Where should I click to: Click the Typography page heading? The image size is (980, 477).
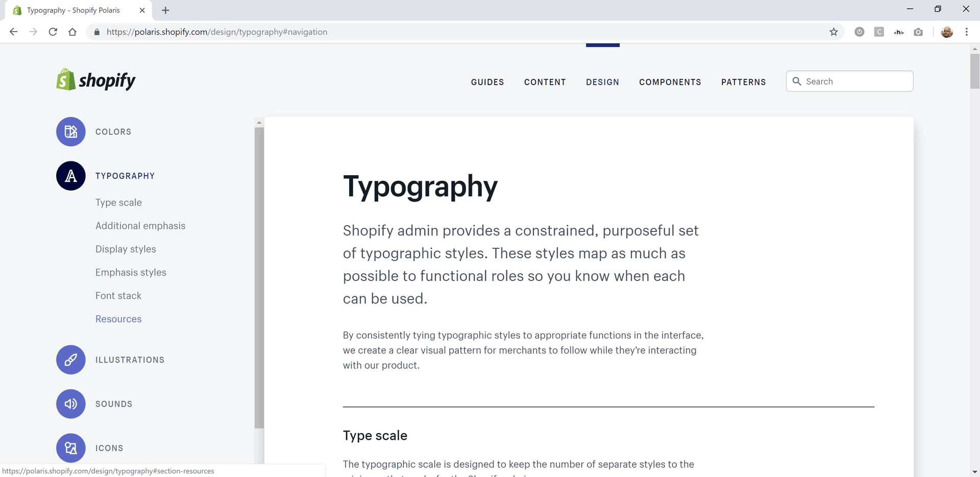point(420,187)
